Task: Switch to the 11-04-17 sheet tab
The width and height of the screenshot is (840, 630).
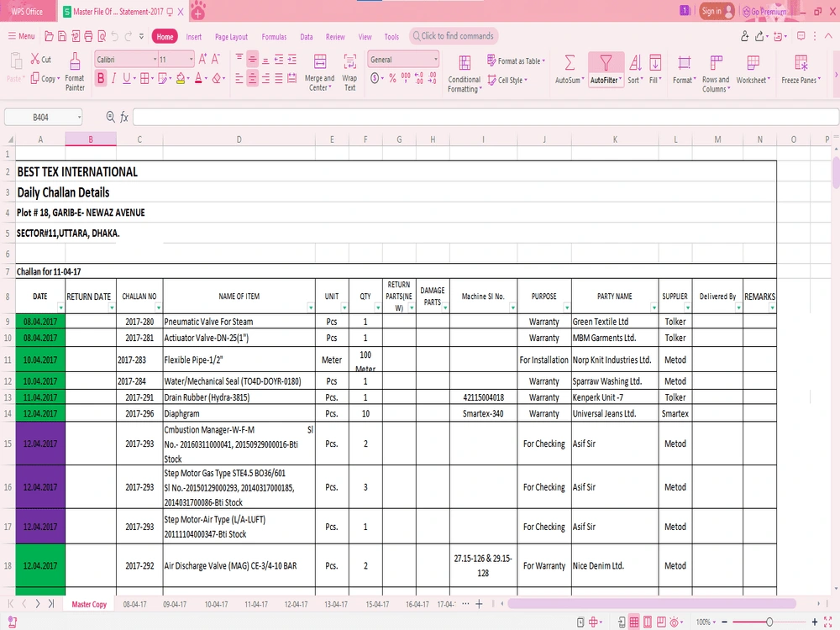Action: click(256, 604)
